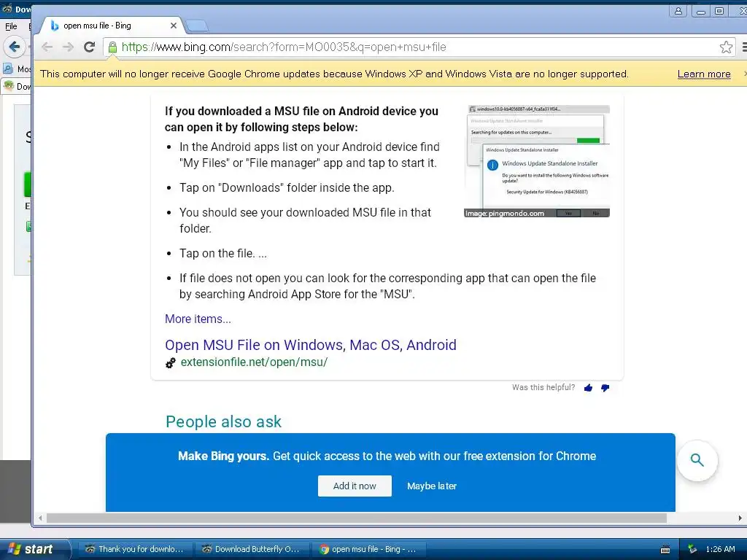This screenshot has width=747, height=560.
Task: Open the More items... link
Action: pos(198,319)
